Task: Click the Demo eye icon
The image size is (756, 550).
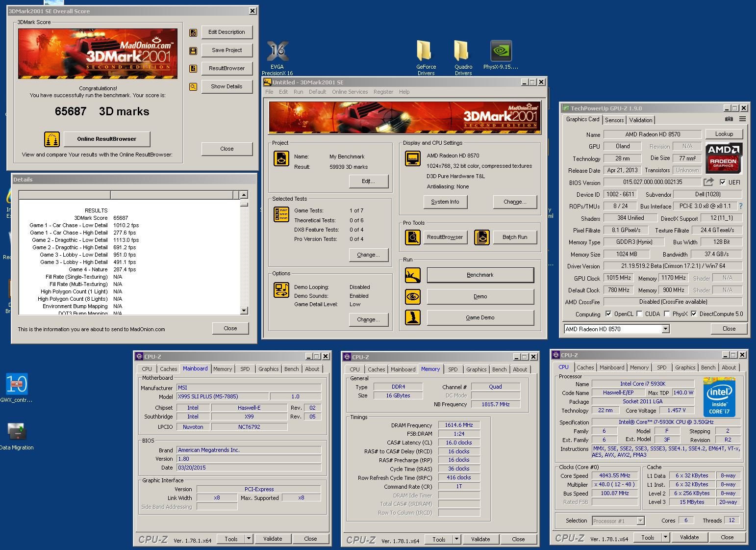Action: point(413,297)
